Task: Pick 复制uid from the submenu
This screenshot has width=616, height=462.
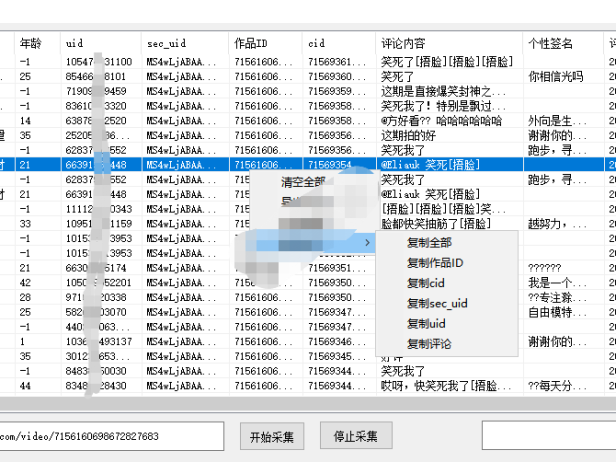Action: (x=426, y=324)
